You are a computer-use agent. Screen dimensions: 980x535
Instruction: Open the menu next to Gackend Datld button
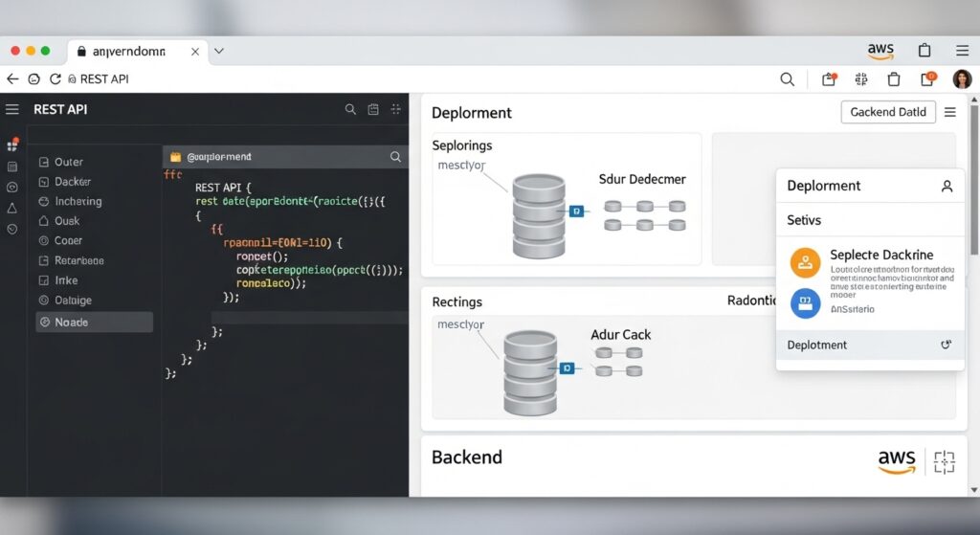click(x=949, y=112)
